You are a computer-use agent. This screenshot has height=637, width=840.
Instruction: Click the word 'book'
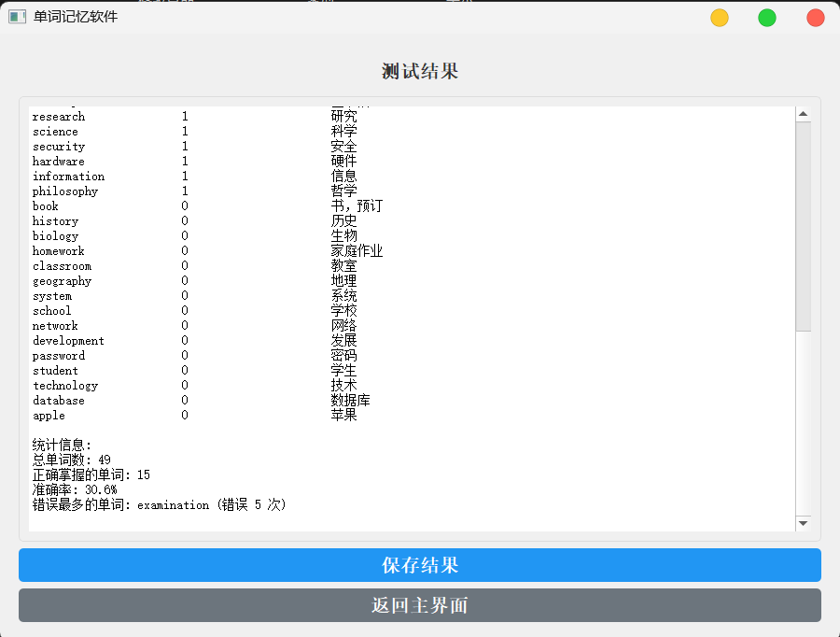[45, 206]
